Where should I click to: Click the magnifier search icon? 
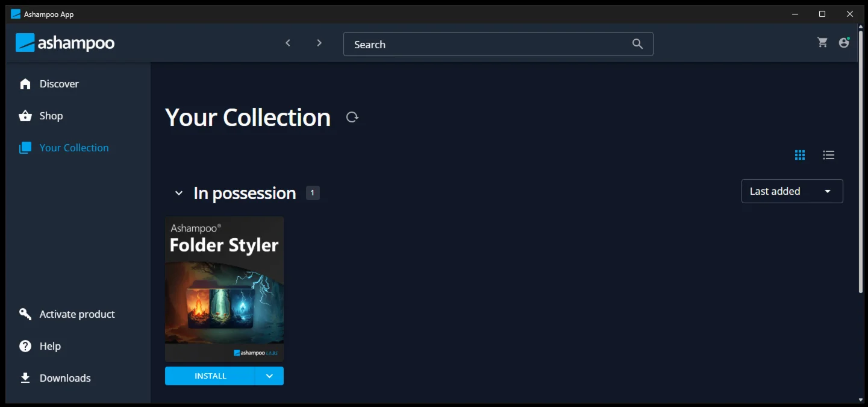pos(637,44)
